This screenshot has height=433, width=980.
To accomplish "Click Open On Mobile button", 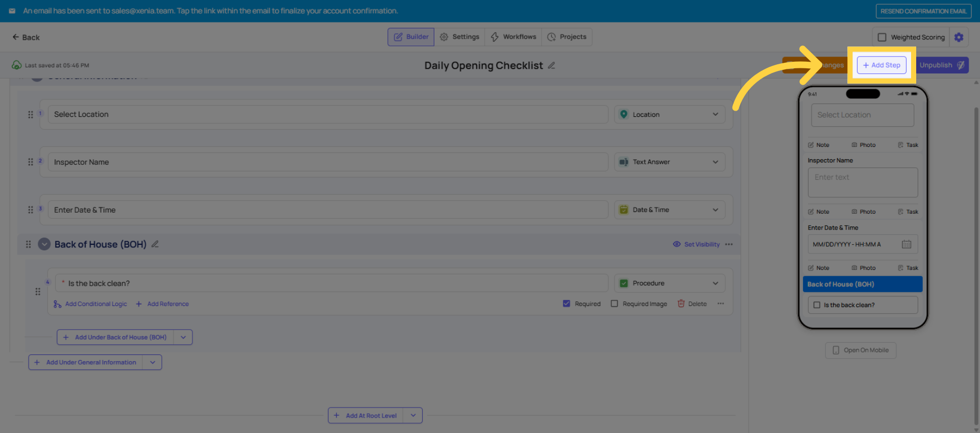I will pos(861,350).
